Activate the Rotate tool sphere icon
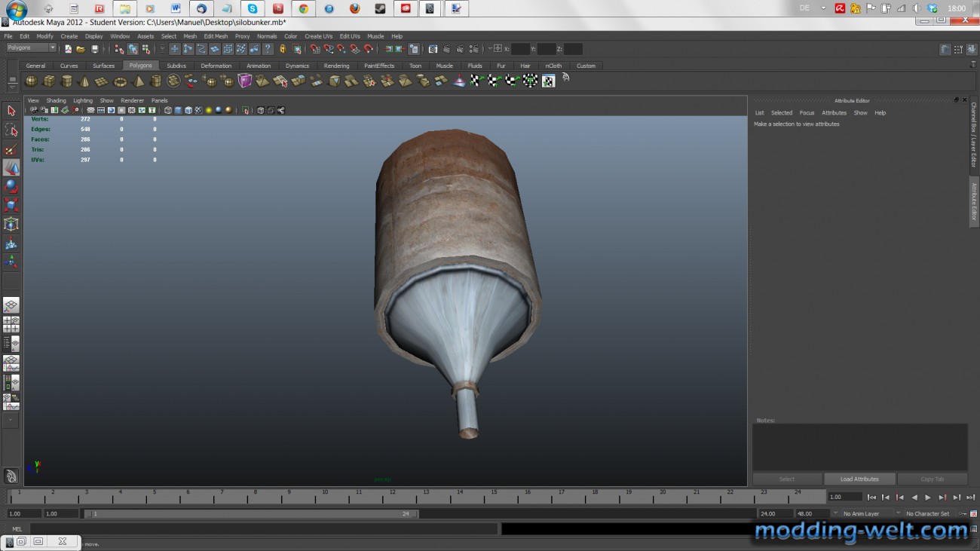 pyautogui.click(x=11, y=186)
